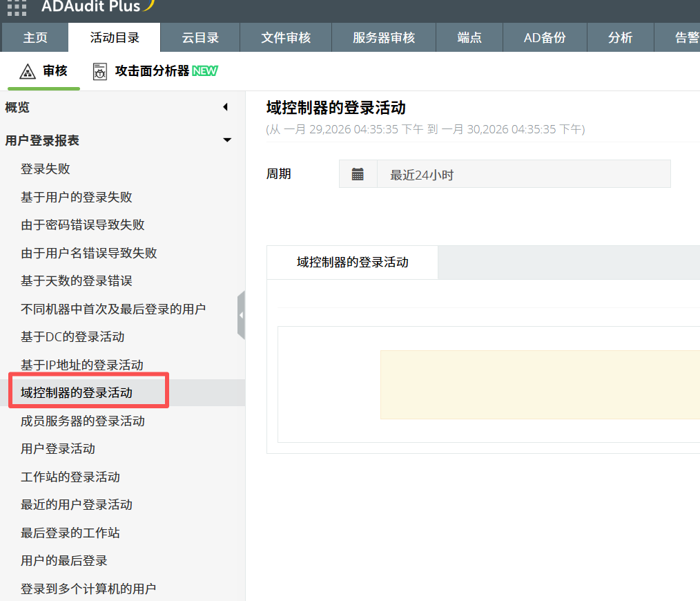This screenshot has width=700, height=601.
Task: Click the 域控制器的登录活动 content tab
Action: pyautogui.click(x=352, y=263)
